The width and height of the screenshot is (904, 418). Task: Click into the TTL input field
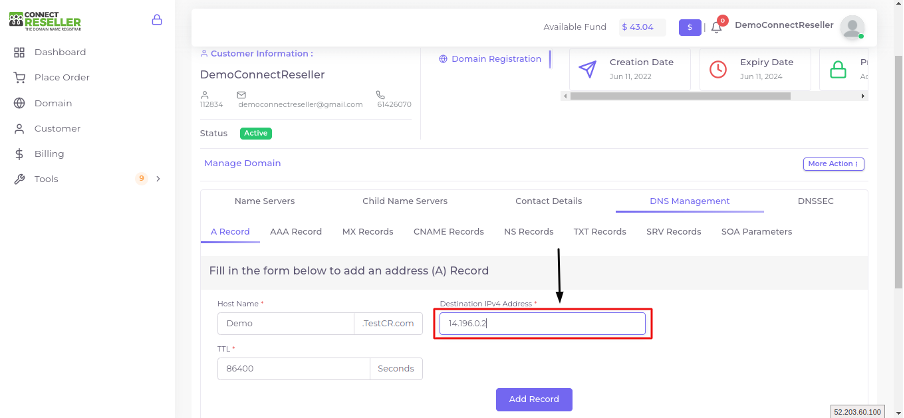tap(293, 368)
